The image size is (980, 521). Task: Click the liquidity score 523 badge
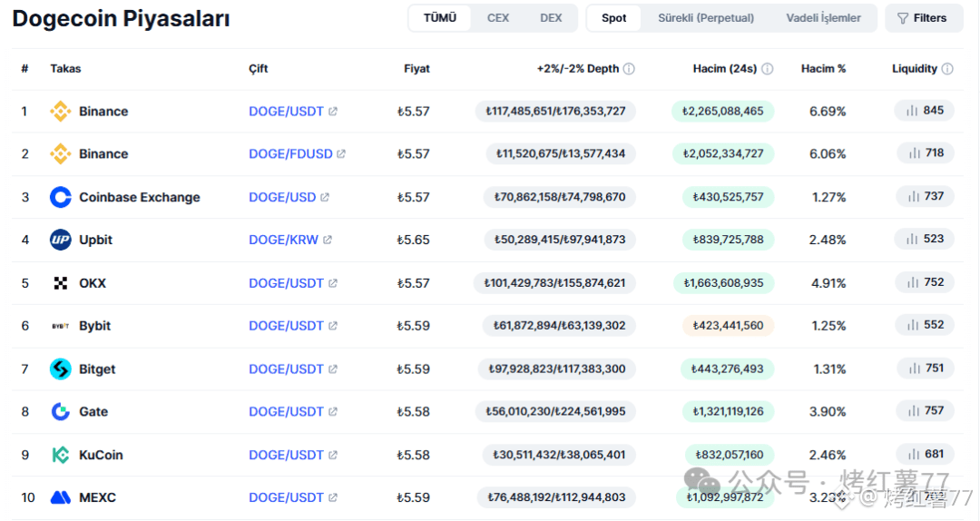pos(925,239)
